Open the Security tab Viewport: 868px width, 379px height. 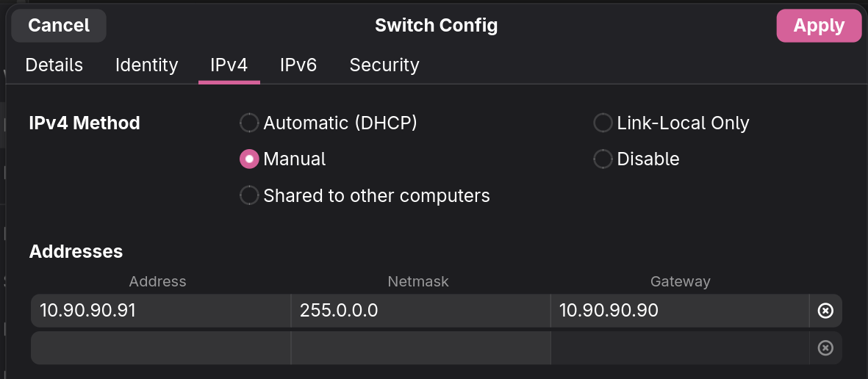(x=384, y=65)
